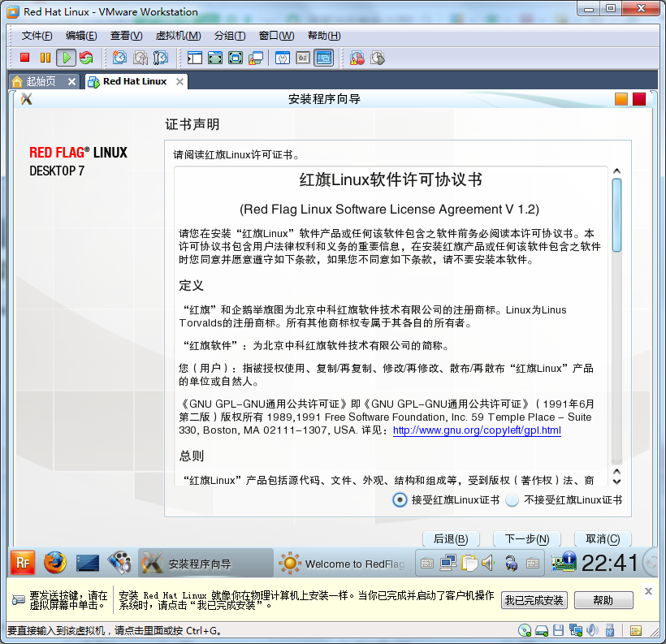Click the 安装程序向导 taskbar entry
666x644 pixels.
(x=205, y=563)
